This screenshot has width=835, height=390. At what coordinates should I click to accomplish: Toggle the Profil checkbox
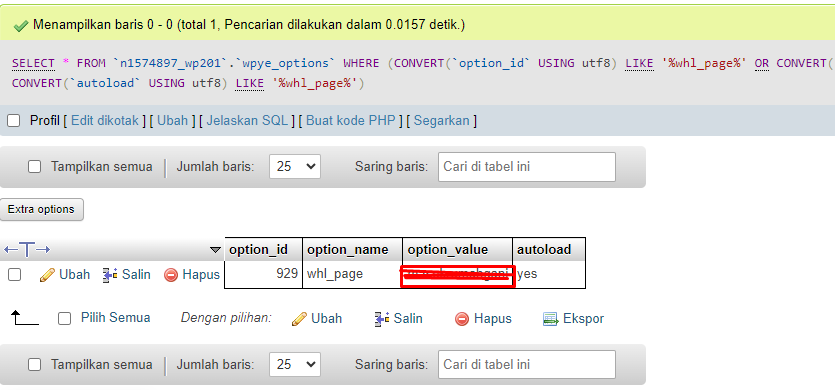(13, 121)
